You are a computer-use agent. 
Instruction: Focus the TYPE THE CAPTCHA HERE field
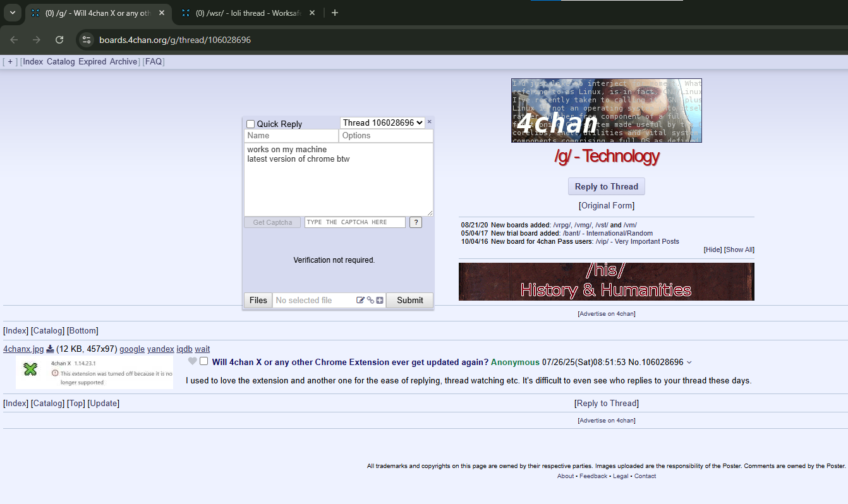tap(354, 222)
